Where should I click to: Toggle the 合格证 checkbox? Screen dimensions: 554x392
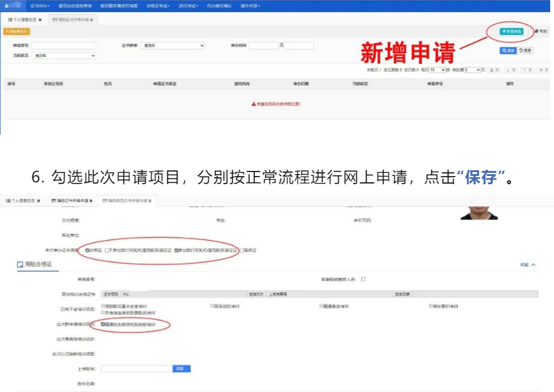[x=87, y=250]
